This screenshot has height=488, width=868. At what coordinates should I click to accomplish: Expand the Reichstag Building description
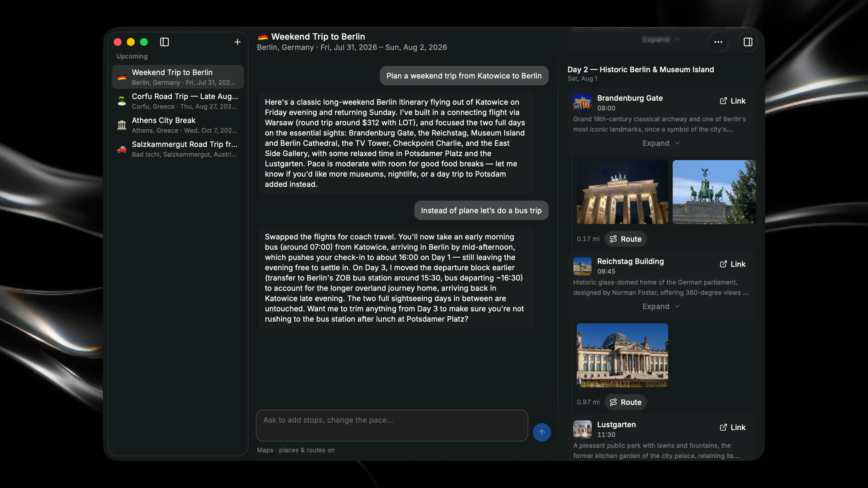tap(661, 306)
